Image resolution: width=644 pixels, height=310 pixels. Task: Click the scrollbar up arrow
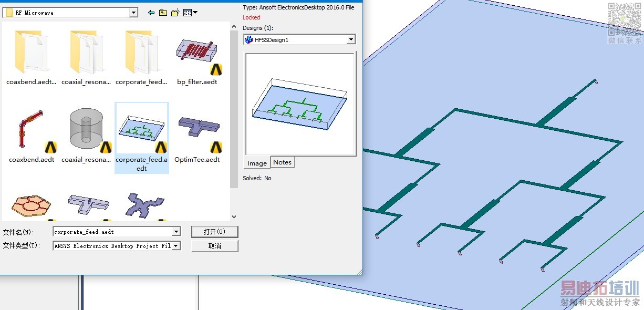234,26
